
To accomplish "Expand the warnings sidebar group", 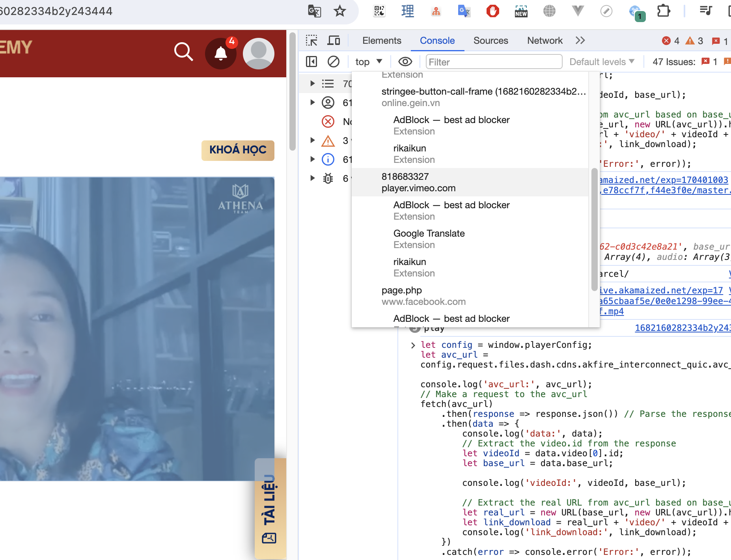I will tap(312, 140).
